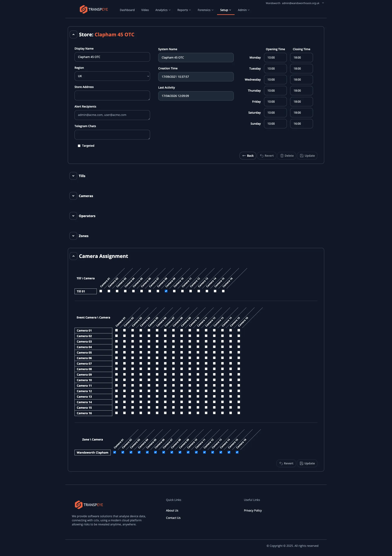Screen dimensions: 392x556
Task: Click the Update save icon in Camera Assignment
Action: pyautogui.click(x=302, y=463)
